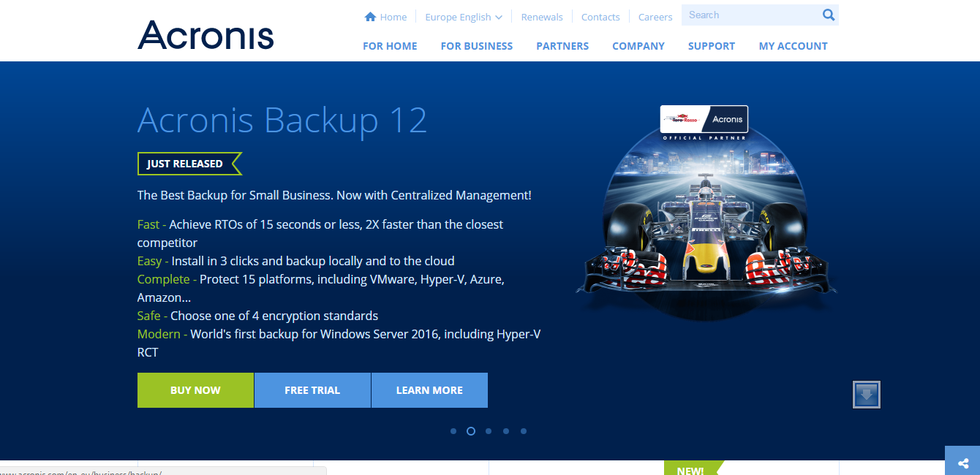Open the SUPPORT menu
The height and width of the screenshot is (475, 980).
[712, 46]
